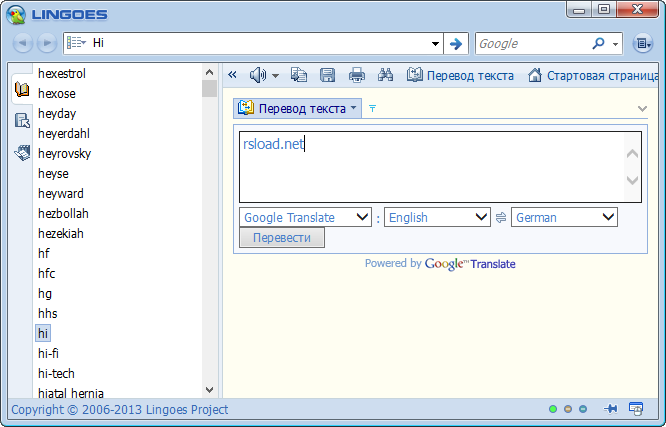Select the word heyerdahl in the list
The height and width of the screenshot is (427, 666).
64,133
